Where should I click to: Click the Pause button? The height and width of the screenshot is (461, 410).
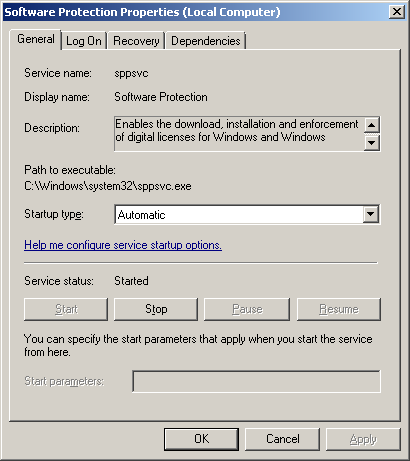(247, 309)
